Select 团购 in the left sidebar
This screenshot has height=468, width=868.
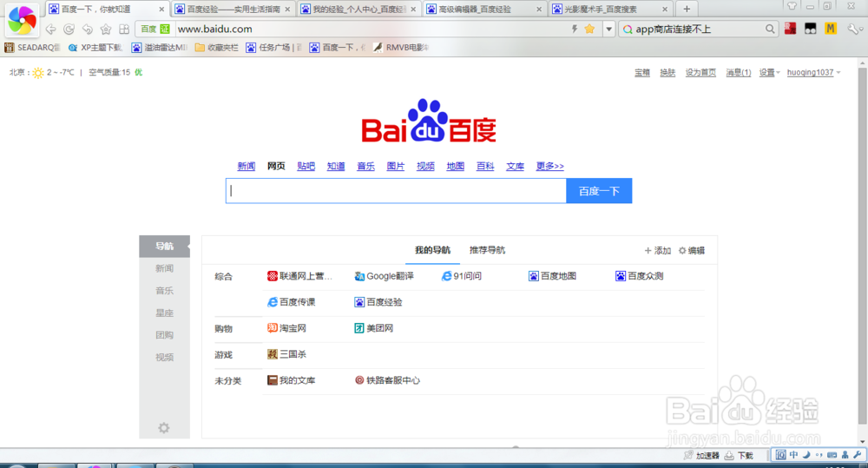pos(164,335)
